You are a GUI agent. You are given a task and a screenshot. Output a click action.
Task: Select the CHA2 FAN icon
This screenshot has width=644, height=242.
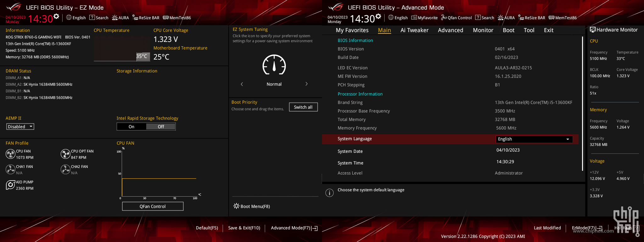pos(65,169)
